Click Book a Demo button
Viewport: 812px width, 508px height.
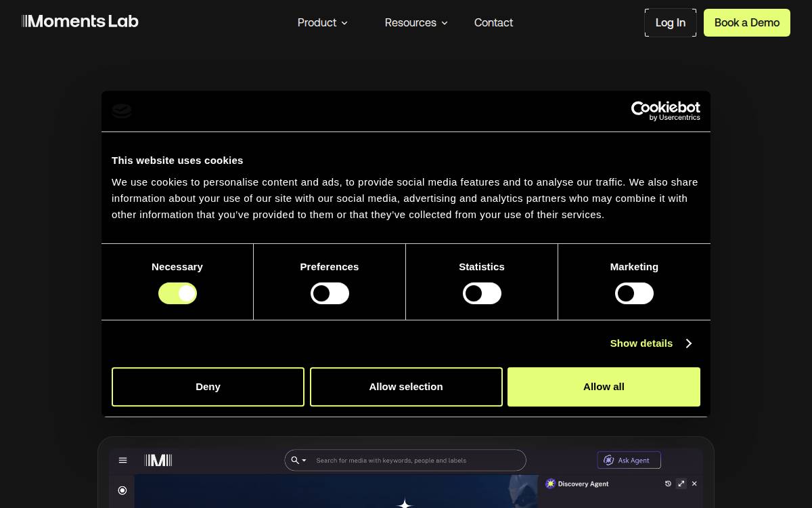click(747, 22)
